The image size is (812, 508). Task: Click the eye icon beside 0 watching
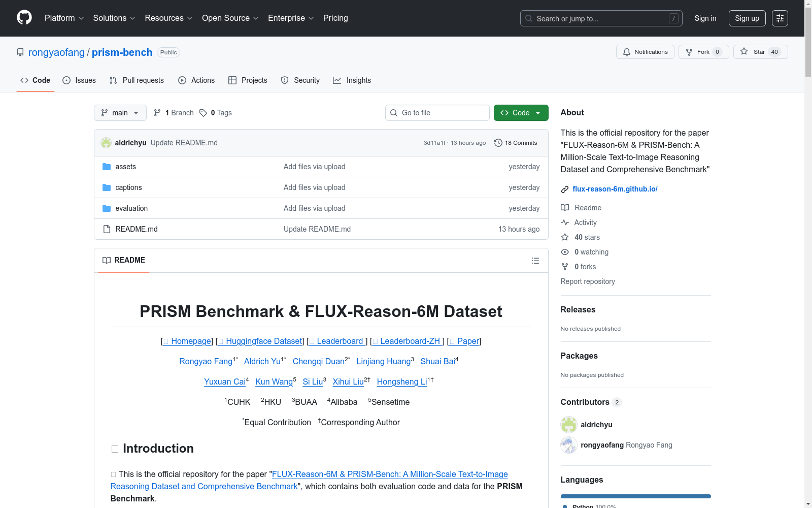(x=565, y=252)
